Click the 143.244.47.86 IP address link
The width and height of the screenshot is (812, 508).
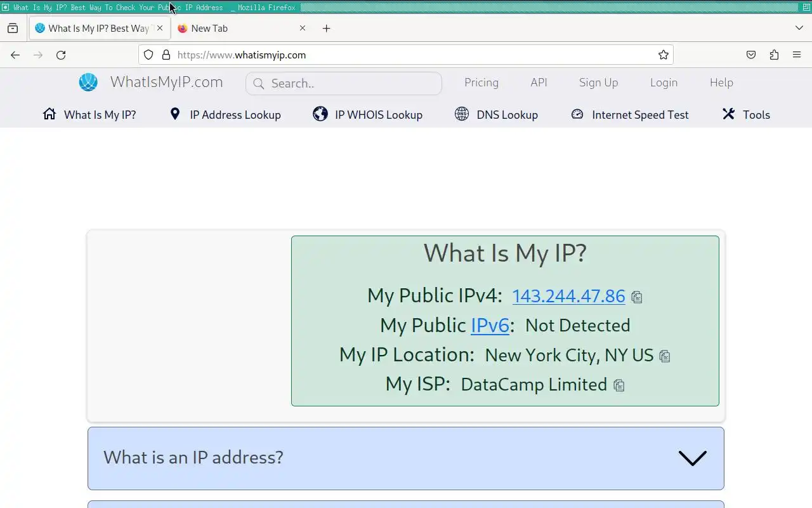[x=568, y=296]
